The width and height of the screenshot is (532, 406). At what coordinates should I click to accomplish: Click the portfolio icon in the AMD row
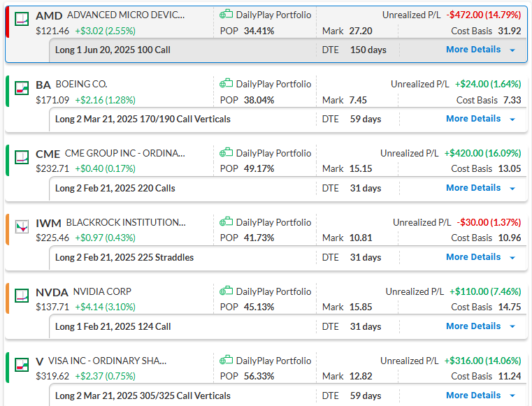click(226, 15)
